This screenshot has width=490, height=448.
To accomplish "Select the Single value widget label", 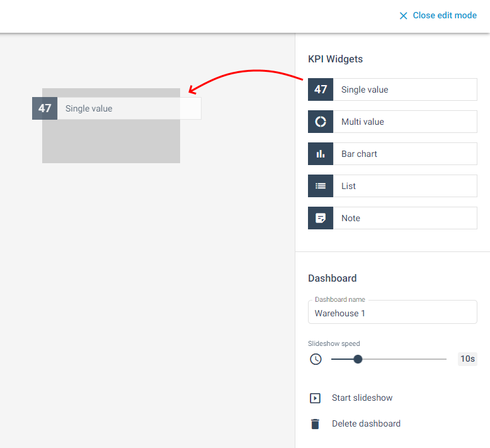I will click(x=365, y=89).
